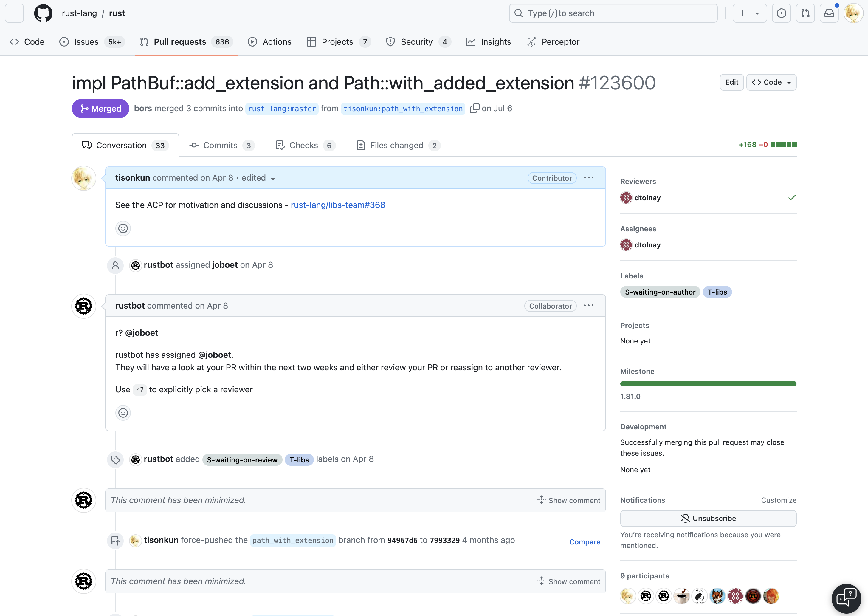868x616 pixels.
Task: Open the notifications inbox icon
Action: click(x=829, y=13)
